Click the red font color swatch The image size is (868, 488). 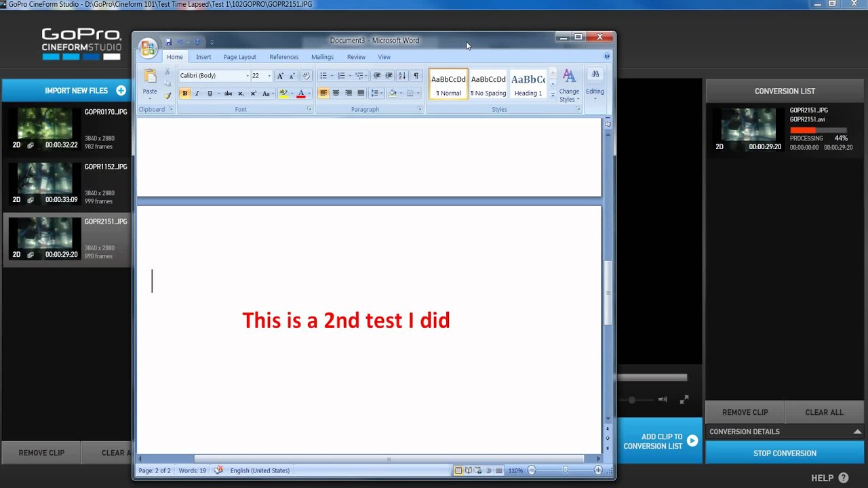[x=301, y=94]
